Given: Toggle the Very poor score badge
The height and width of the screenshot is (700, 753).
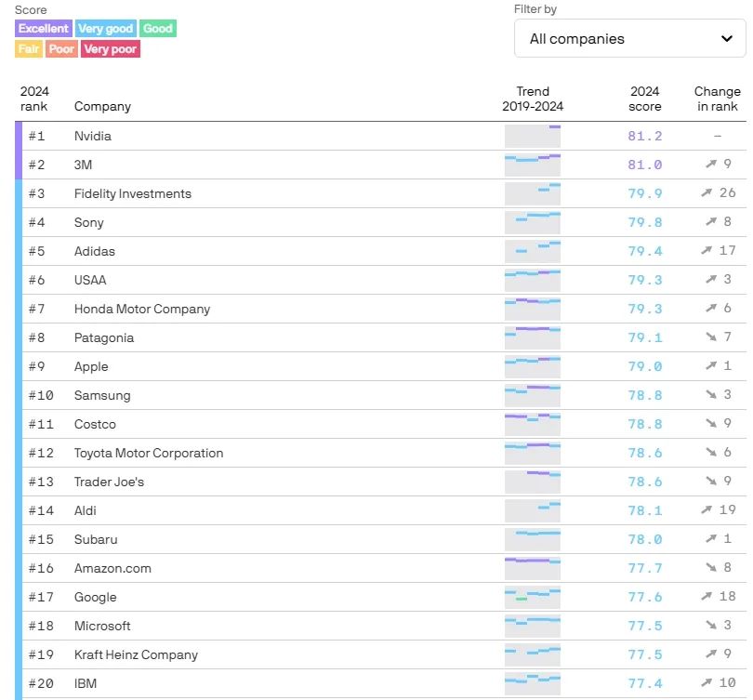Looking at the screenshot, I should point(111,49).
